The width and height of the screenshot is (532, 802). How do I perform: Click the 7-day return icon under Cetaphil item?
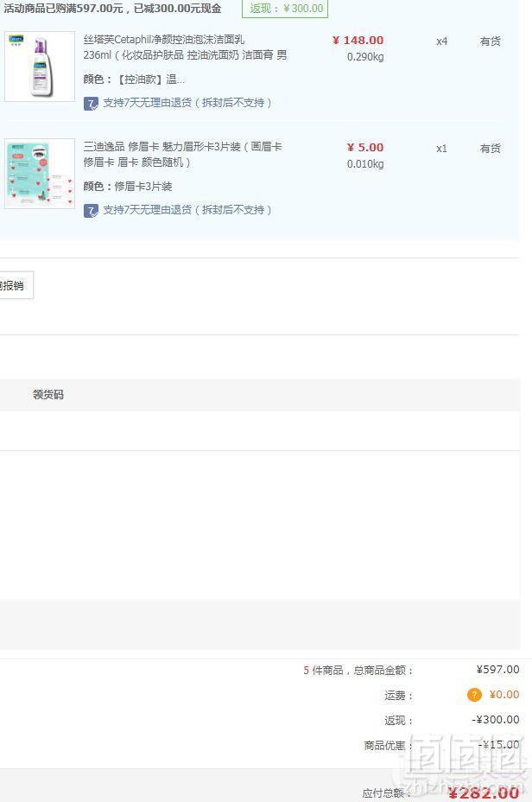(91, 104)
